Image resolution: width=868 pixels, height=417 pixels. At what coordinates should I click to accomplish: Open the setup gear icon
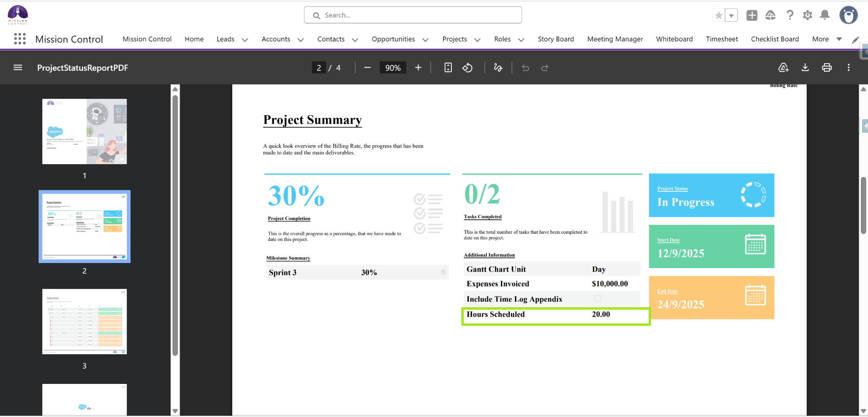point(807,15)
